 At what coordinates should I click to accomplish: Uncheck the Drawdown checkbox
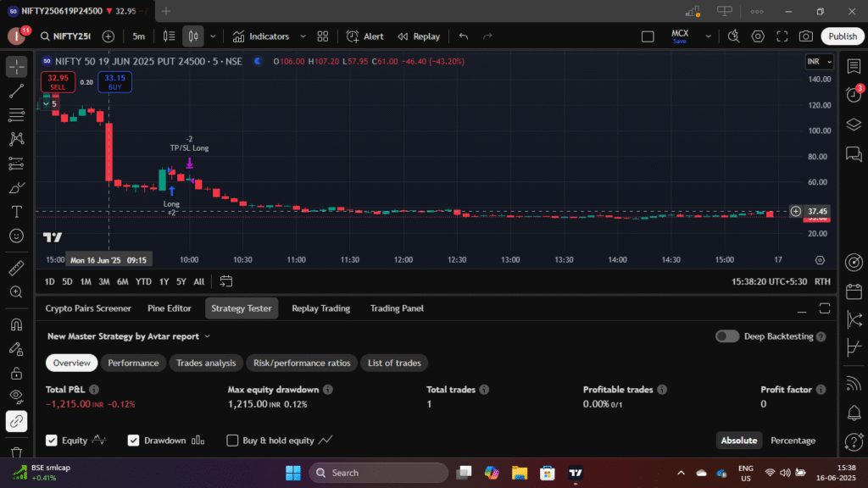click(133, 441)
